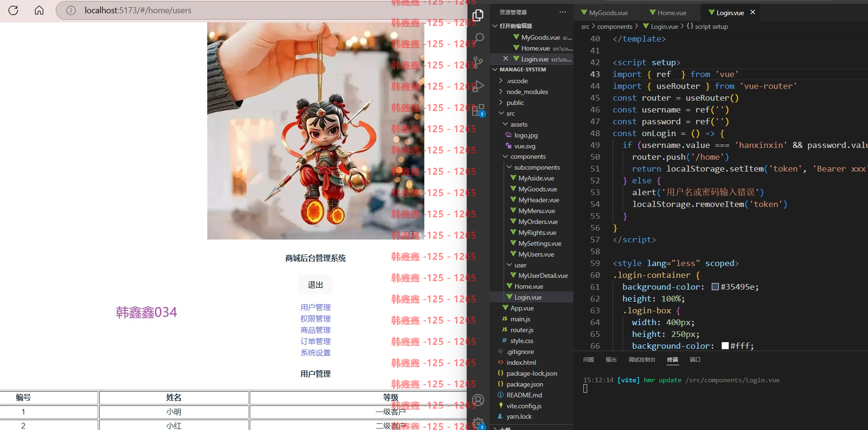Open 商品管理 link

[315, 330]
